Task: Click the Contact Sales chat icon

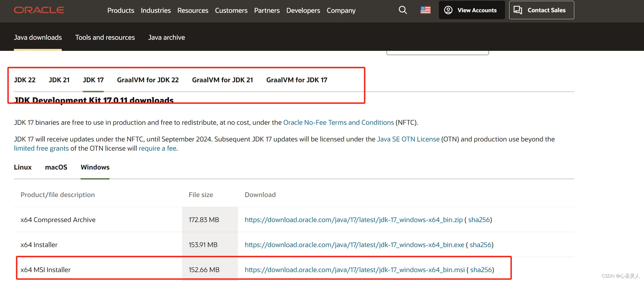Action: [x=518, y=10]
